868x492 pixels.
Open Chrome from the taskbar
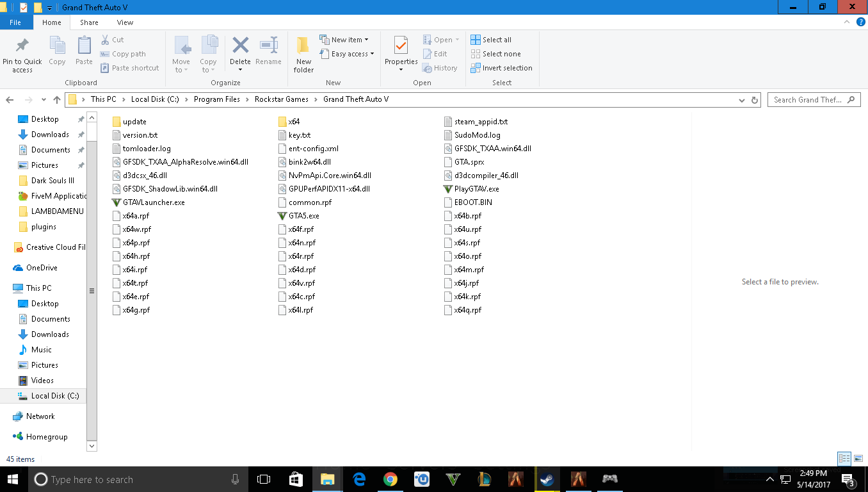click(390, 479)
